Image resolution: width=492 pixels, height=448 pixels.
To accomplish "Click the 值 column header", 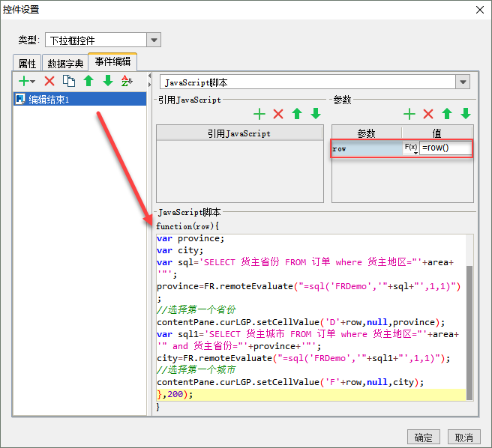I will pos(437,133).
